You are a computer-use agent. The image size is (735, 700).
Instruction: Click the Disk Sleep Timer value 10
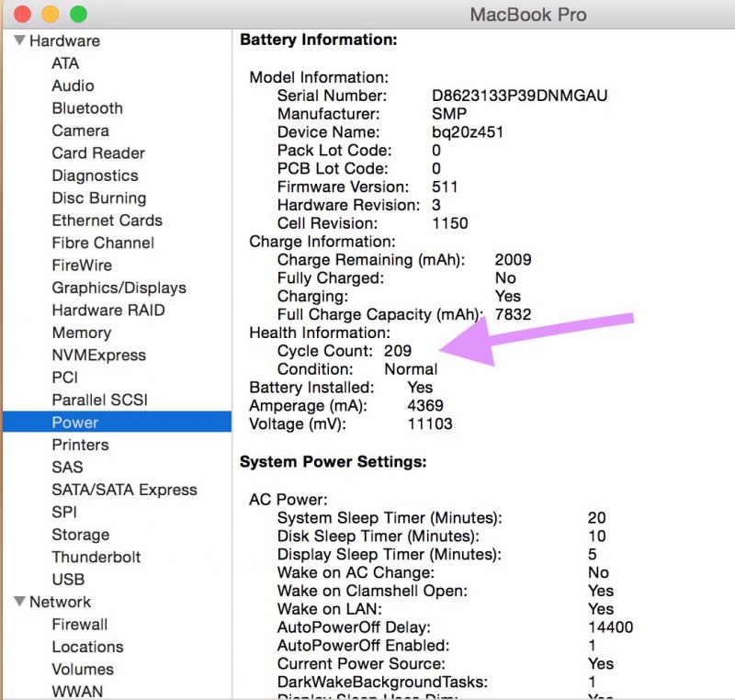click(596, 536)
